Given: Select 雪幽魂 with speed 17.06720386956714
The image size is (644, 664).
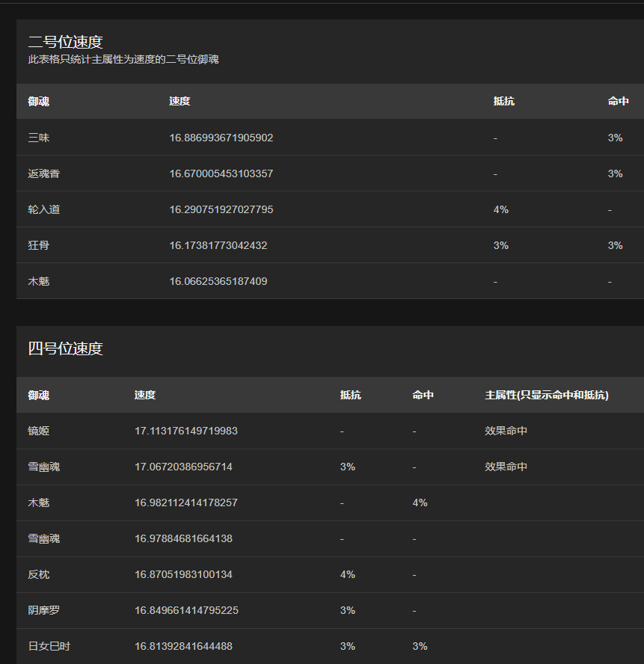Looking at the screenshot, I should coord(43,467).
